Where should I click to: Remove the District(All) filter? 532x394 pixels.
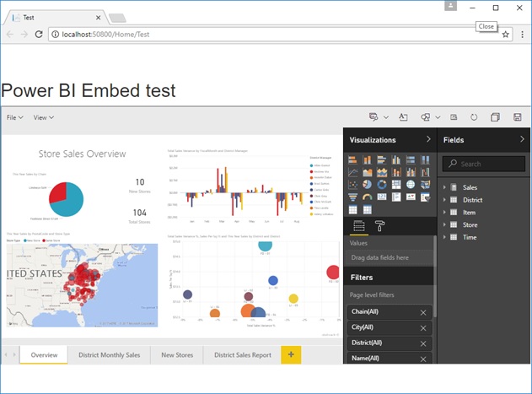(423, 343)
